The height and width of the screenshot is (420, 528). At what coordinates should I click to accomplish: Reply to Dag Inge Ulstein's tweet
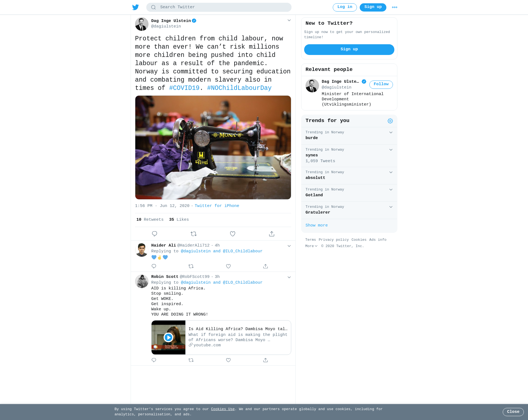(x=155, y=234)
